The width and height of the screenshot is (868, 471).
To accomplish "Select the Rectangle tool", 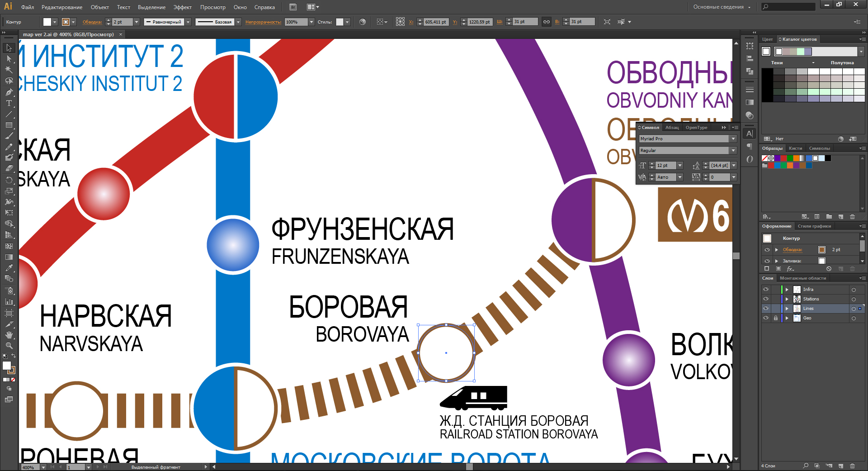I will (x=9, y=125).
